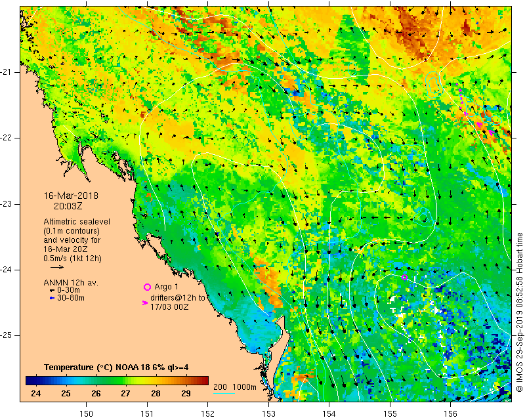Click the '17/03 00Z' text

pyautogui.click(x=169, y=306)
